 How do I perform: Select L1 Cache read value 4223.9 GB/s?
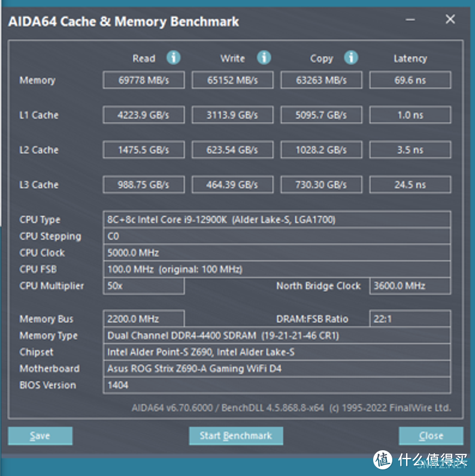pyautogui.click(x=144, y=115)
